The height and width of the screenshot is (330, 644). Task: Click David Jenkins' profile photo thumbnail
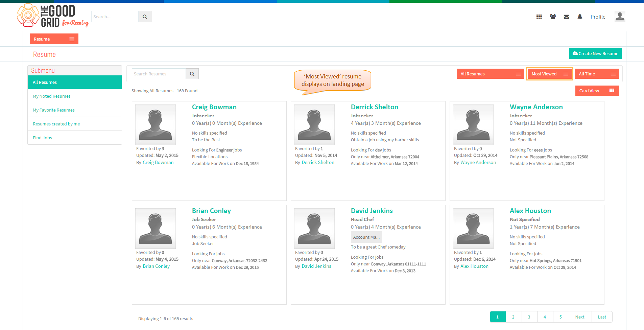314,228
